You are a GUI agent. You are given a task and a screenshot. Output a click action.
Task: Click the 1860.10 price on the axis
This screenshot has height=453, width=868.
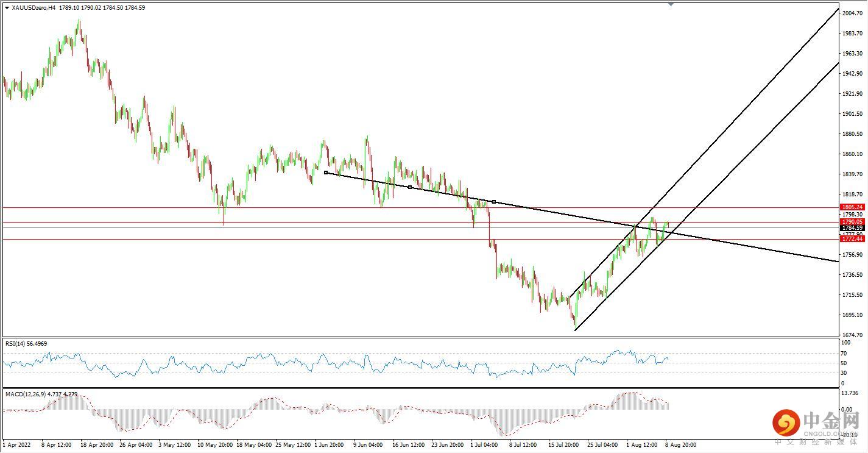pyautogui.click(x=852, y=154)
